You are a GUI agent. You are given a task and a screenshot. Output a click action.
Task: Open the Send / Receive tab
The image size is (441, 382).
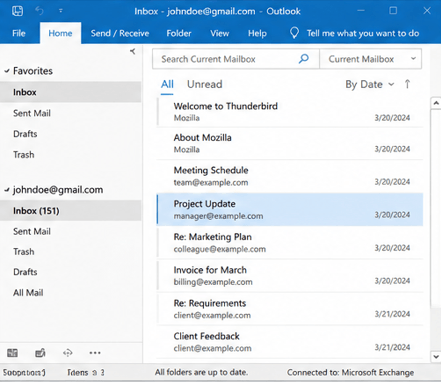(120, 33)
